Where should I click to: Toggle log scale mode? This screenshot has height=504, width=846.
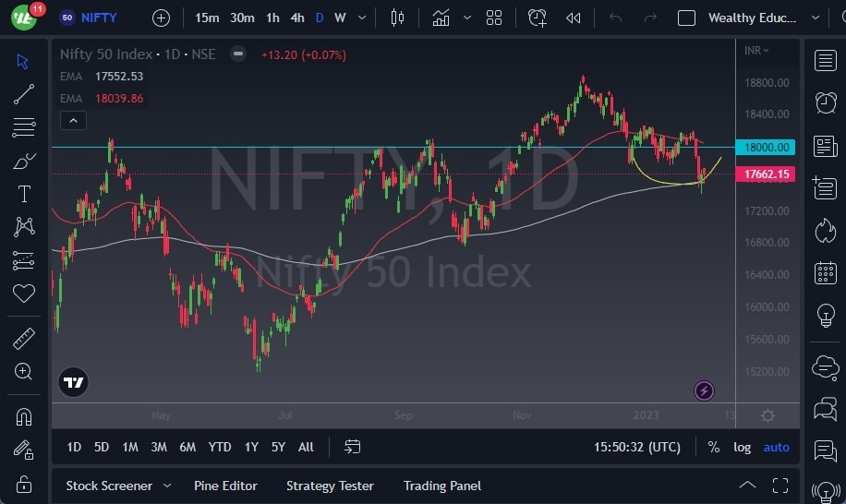(742, 447)
